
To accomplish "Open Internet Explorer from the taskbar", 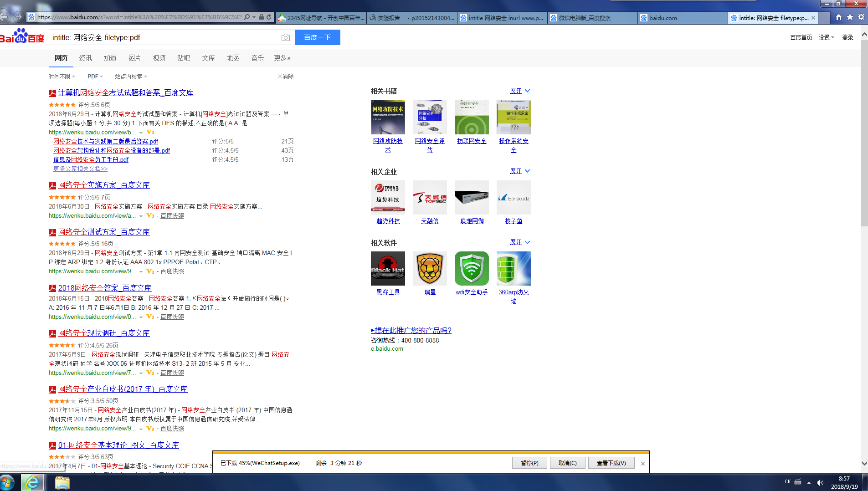I will pos(33,482).
